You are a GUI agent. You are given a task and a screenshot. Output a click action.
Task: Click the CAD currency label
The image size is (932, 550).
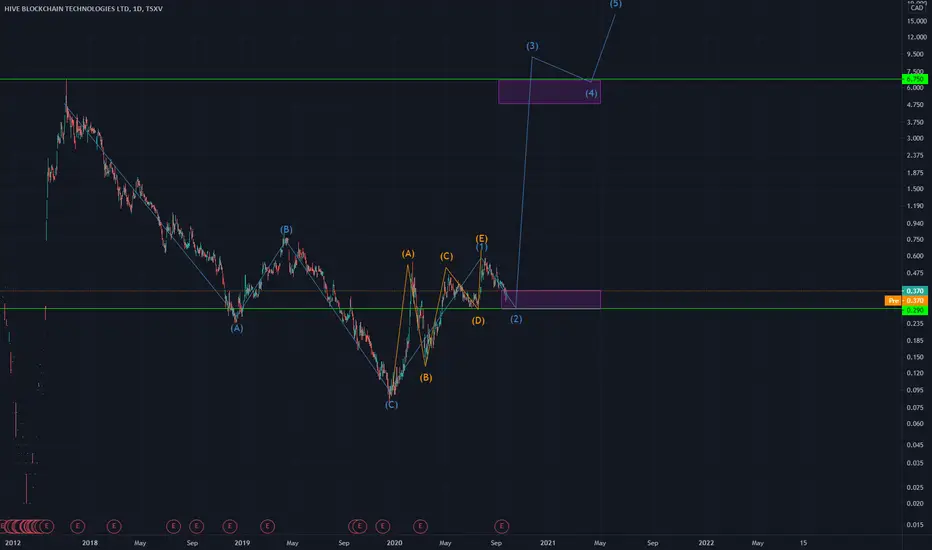coord(917,8)
